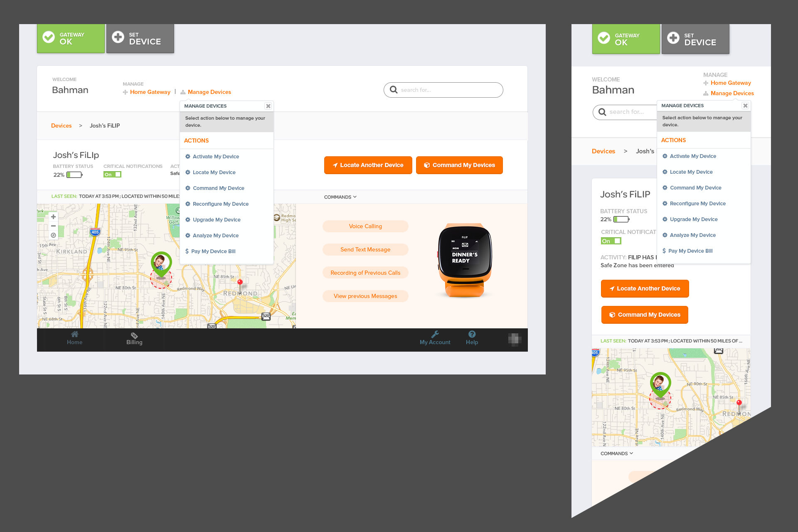Click Devices breadcrumb in mobile view

tap(603, 151)
